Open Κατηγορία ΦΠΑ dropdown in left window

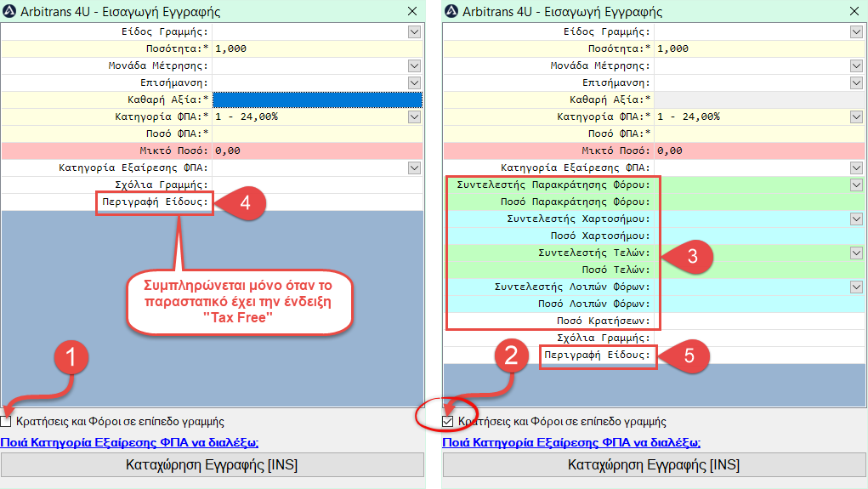(x=414, y=117)
